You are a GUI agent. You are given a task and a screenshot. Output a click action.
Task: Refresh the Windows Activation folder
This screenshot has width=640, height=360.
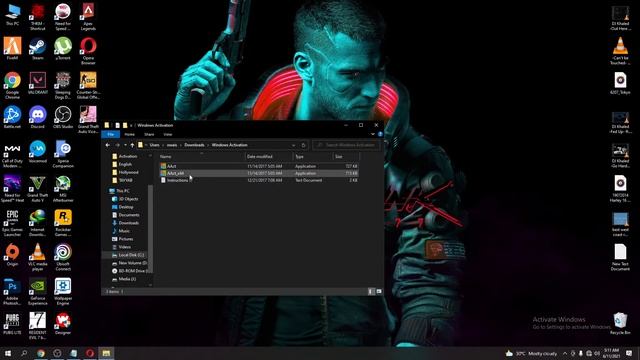pos(303,145)
